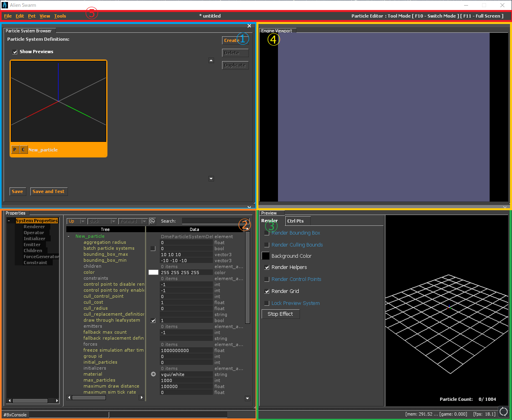Click the Search input field
The width and height of the screenshot is (512, 420).
tap(212, 221)
